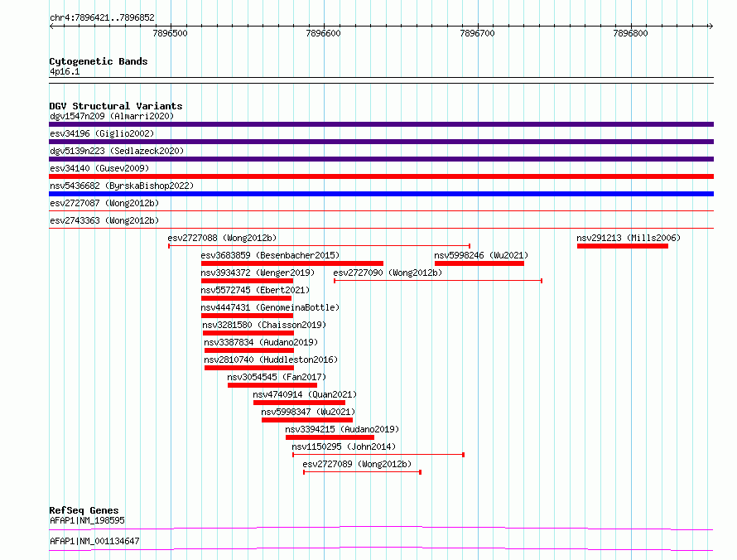
Task: Click the ruler's left arrow end
Action: pos(51,26)
